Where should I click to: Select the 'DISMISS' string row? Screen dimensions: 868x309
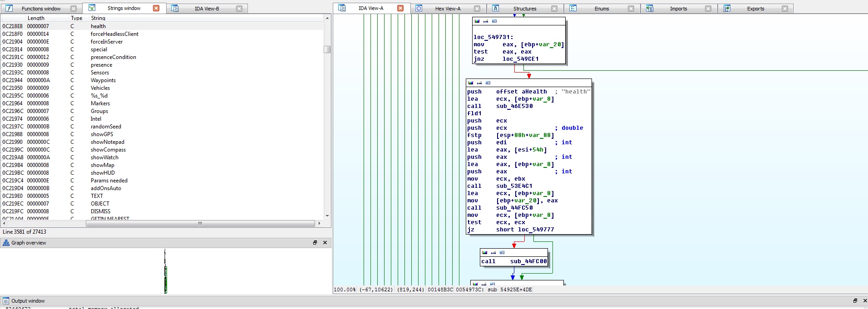(x=162, y=211)
